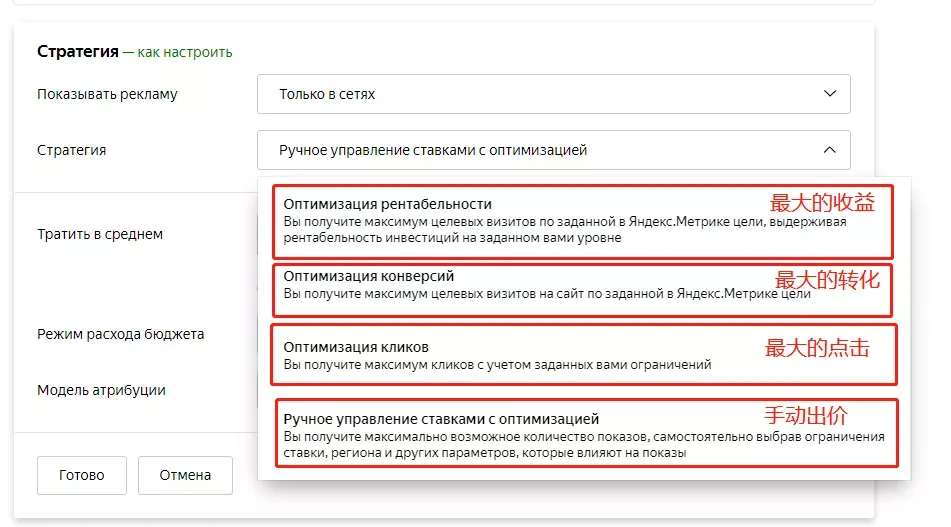Select Ручное управление ставками с оптимизацией item
The image size is (951, 527).
586,433
